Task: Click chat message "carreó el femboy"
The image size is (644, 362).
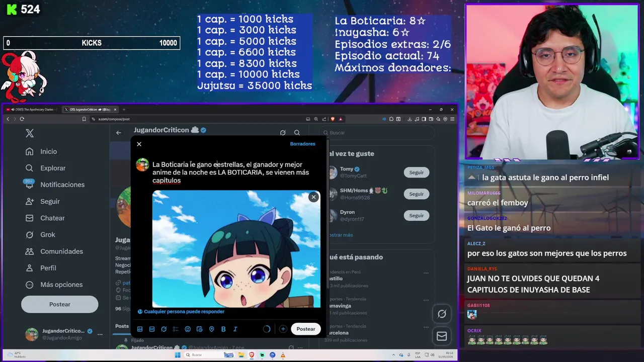Action: pyautogui.click(x=498, y=203)
